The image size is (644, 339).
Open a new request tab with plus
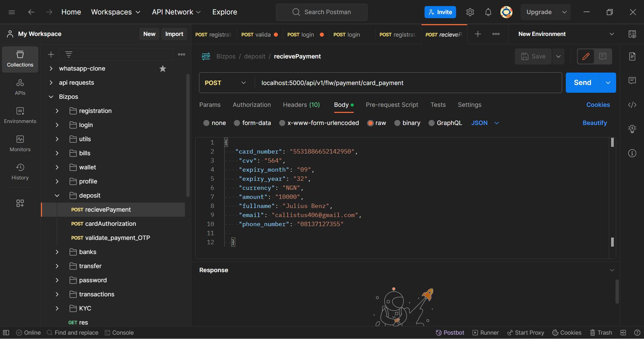pos(478,34)
